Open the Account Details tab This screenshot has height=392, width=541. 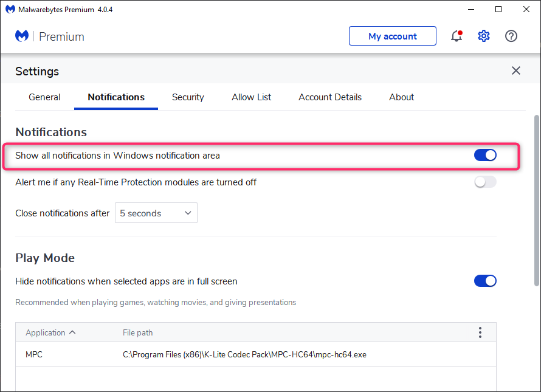[330, 97]
